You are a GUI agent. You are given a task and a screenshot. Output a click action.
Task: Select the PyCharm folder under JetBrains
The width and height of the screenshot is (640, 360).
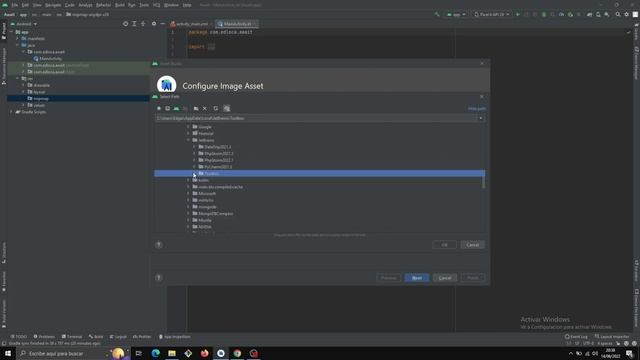tap(218, 167)
